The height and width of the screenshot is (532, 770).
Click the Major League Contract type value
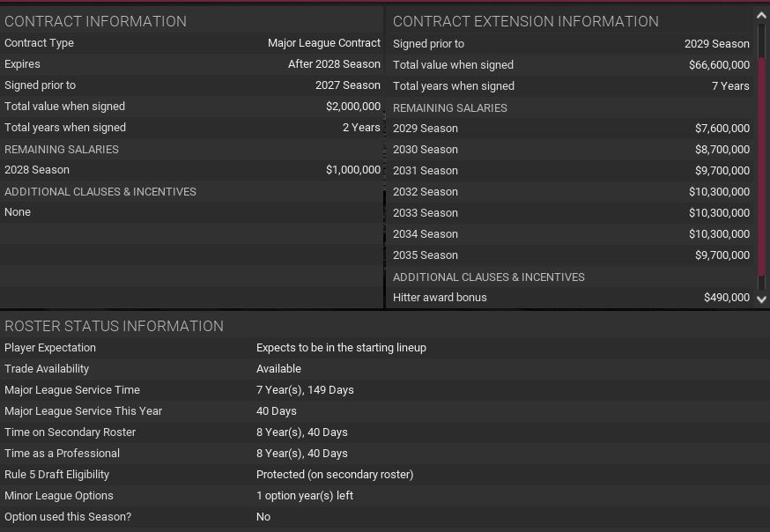point(324,43)
